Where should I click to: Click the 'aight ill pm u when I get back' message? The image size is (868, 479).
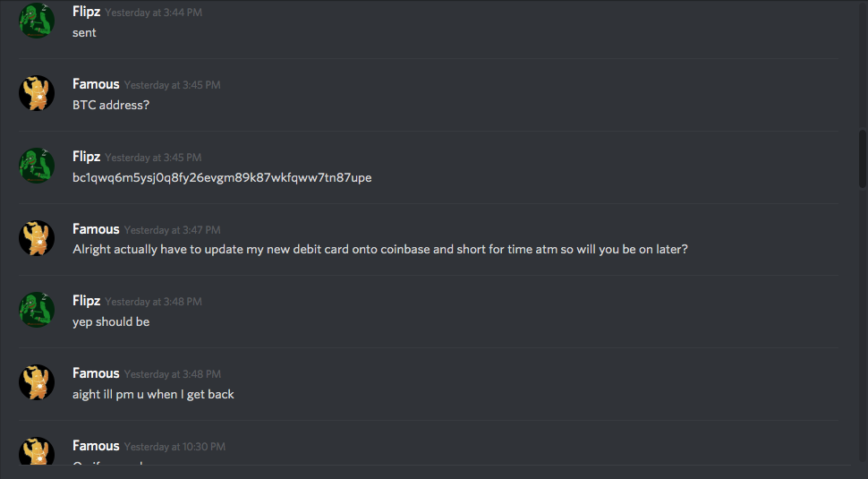[x=153, y=394]
